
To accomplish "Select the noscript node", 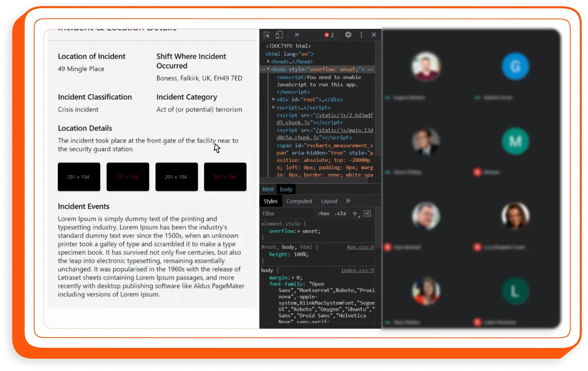I will (319, 85).
